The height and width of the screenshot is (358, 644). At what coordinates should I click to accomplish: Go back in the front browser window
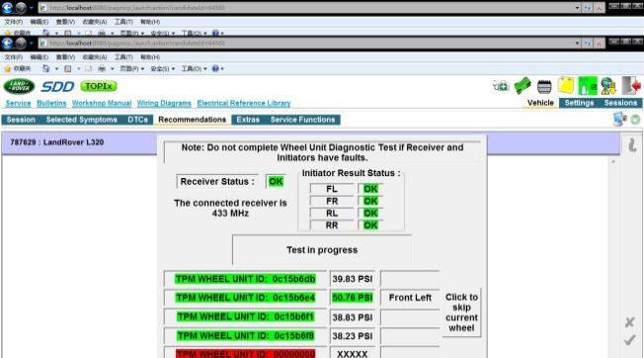click(x=7, y=44)
